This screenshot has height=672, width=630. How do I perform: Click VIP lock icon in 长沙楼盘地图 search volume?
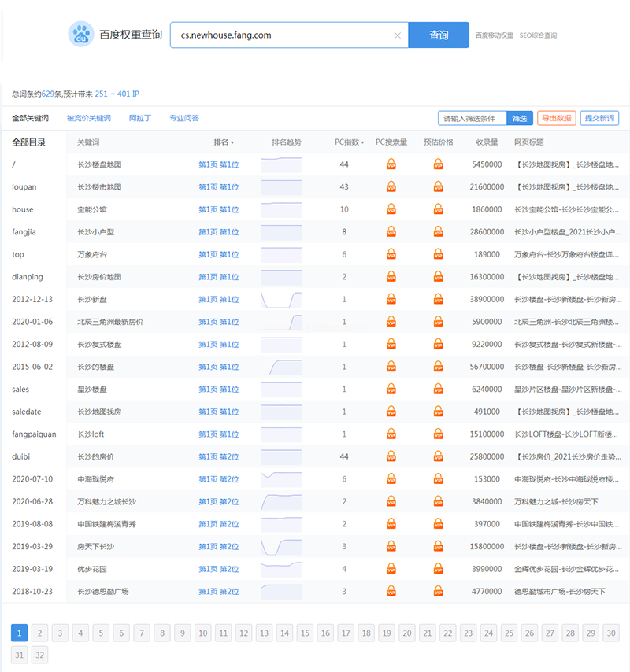[x=391, y=164]
